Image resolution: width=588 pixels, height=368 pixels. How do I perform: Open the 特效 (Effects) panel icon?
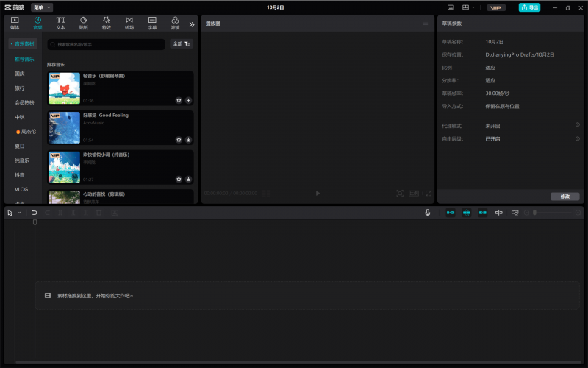pyautogui.click(x=106, y=23)
